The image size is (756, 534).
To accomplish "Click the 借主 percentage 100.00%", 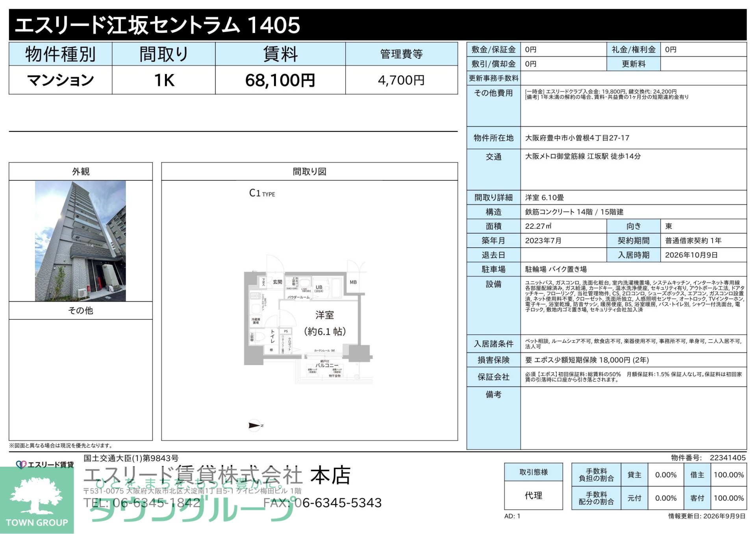I will [728, 475].
